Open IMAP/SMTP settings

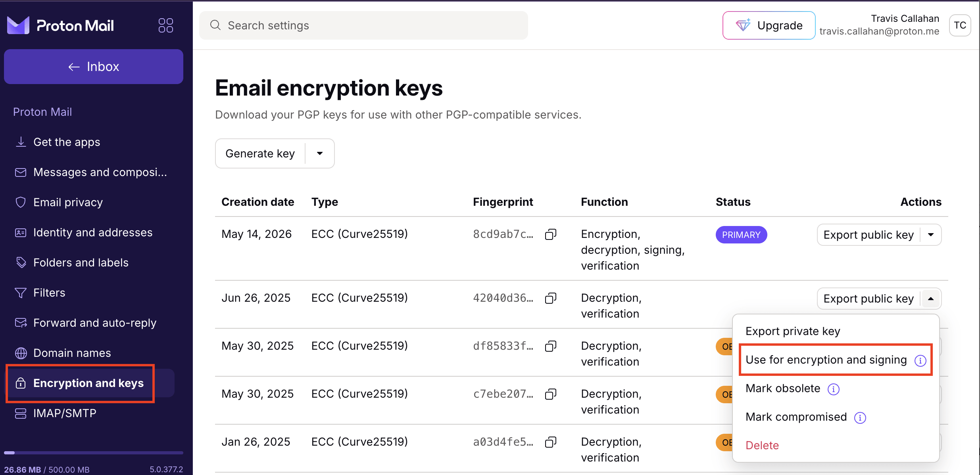pyautogui.click(x=90, y=413)
